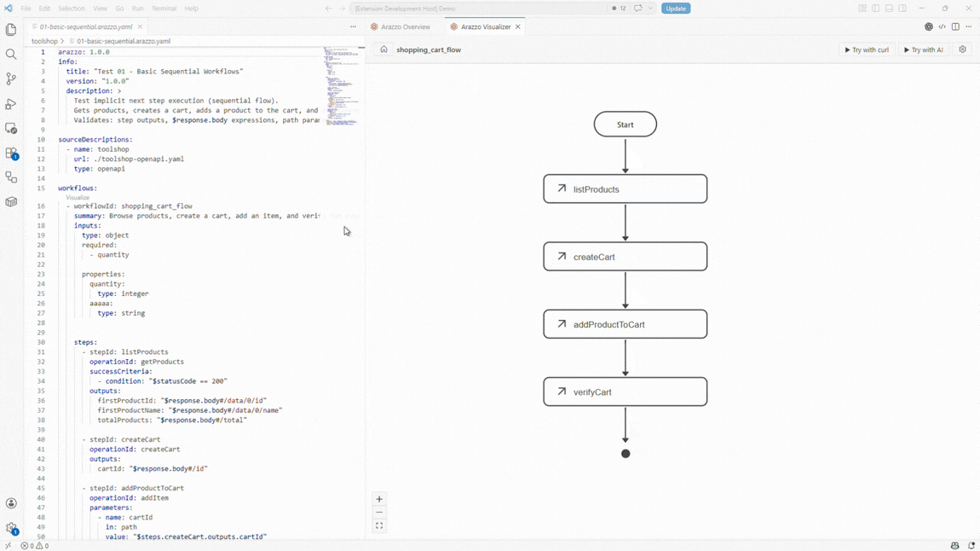This screenshot has height=551, width=980.
Task: Open the File menu
Action: click(26, 9)
